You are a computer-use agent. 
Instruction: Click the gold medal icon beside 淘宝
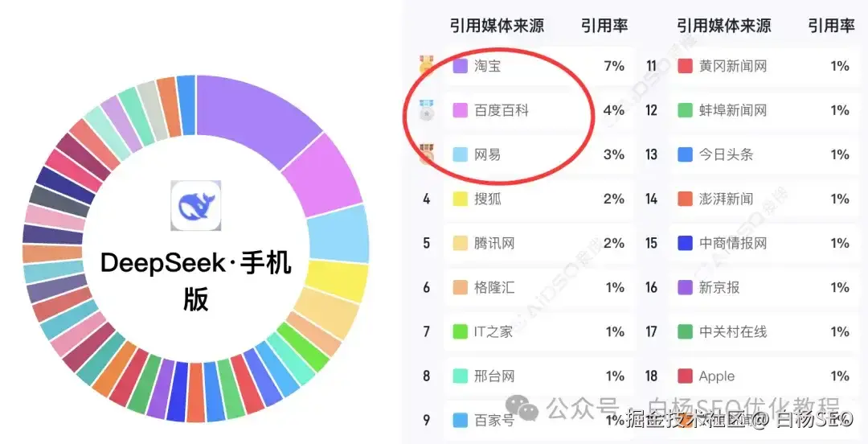pos(427,65)
